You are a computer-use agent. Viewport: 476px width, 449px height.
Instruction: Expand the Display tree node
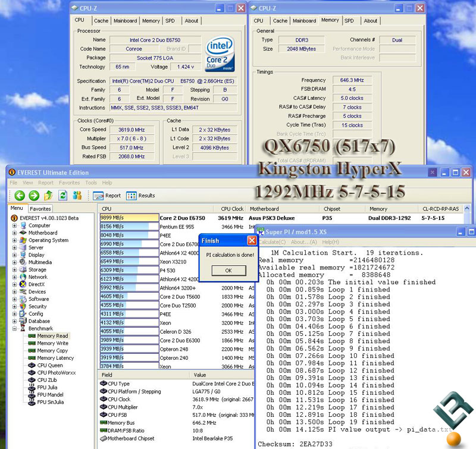tap(14, 255)
